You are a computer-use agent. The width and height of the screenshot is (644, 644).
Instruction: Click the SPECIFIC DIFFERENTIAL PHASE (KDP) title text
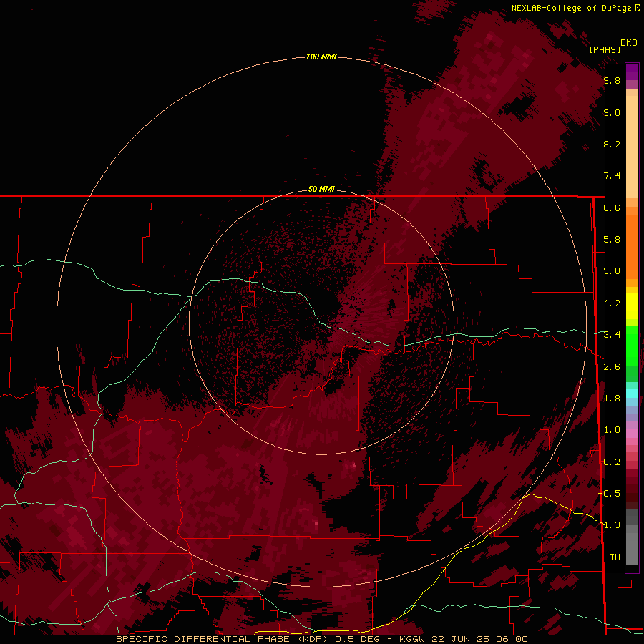pyautogui.click(x=222, y=639)
